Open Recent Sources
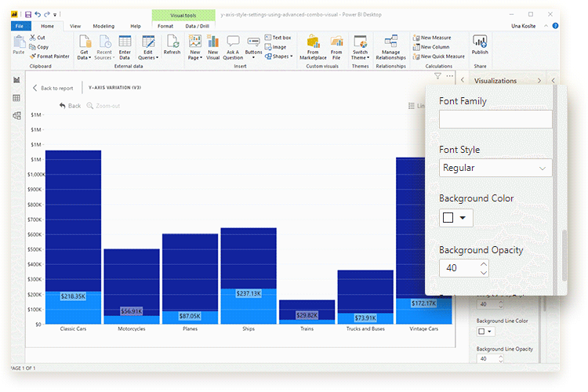 tap(104, 47)
